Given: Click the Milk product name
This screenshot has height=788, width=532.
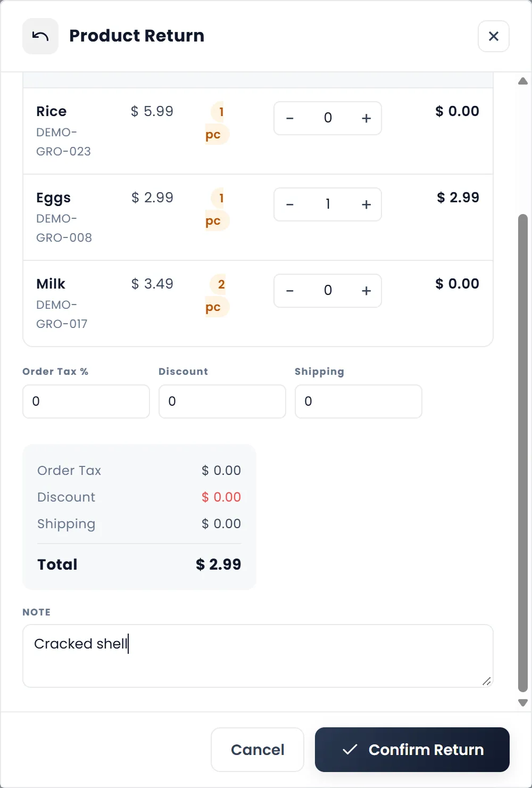Looking at the screenshot, I should point(51,284).
